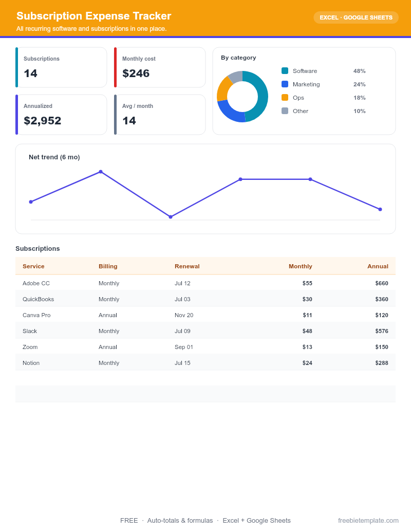Select the Subscriptions count card
Screen dimensions: 411x532
click(x=61, y=67)
